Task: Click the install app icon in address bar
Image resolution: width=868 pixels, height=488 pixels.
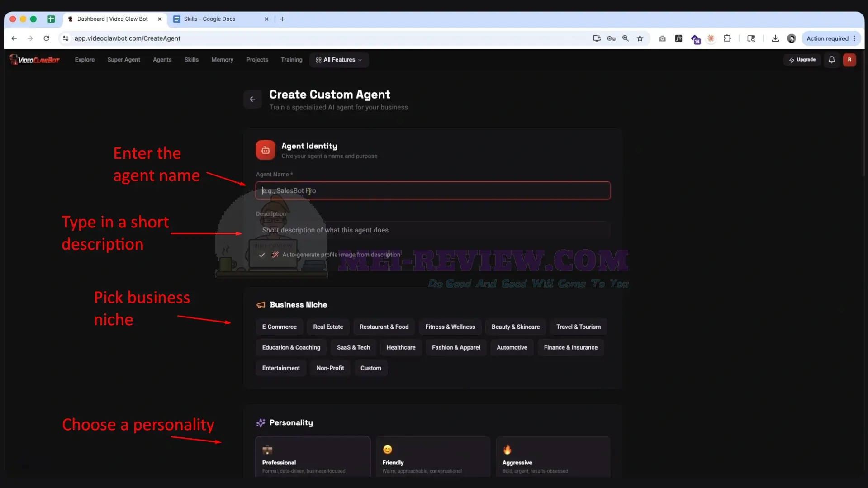Action: coord(597,38)
